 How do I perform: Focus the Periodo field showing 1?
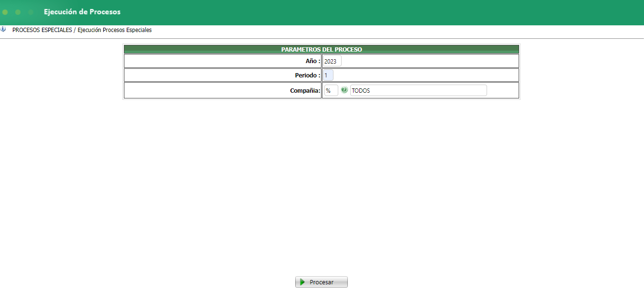pos(328,75)
